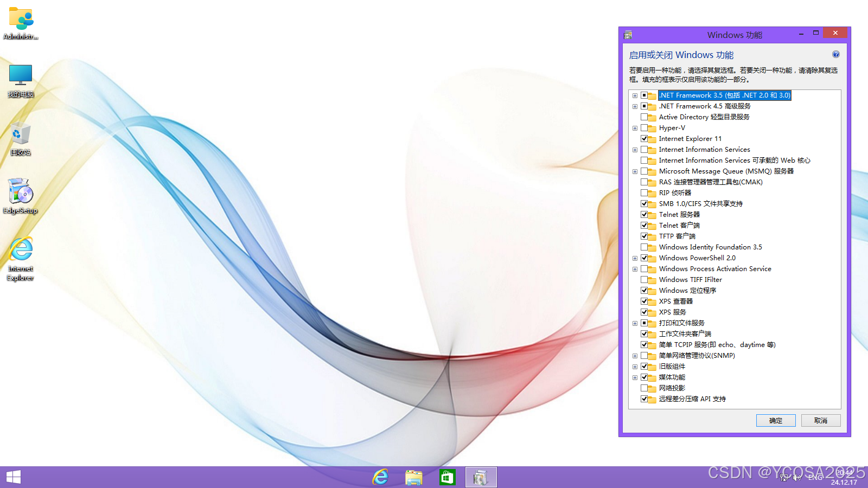Click the Windows 功能 taskbar button
Image resolution: width=868 pixels, height=488 pixels.
[481, 477]
